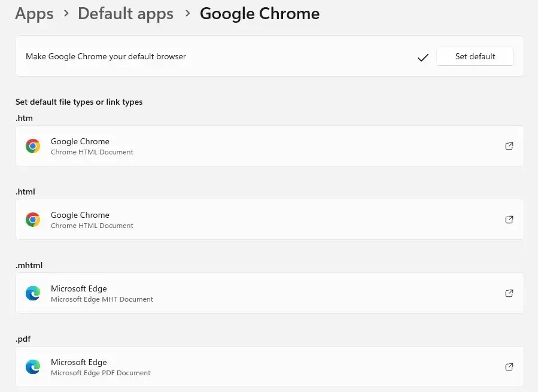Click 'Chrome HTML Document' under .htm
The height and width of the screenshot is (392, 538).
point(92,152)
